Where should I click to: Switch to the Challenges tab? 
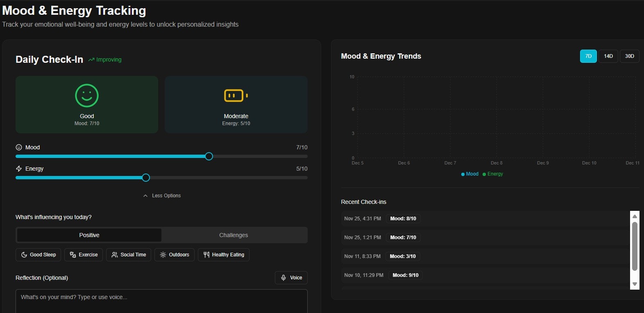[234, 235]
